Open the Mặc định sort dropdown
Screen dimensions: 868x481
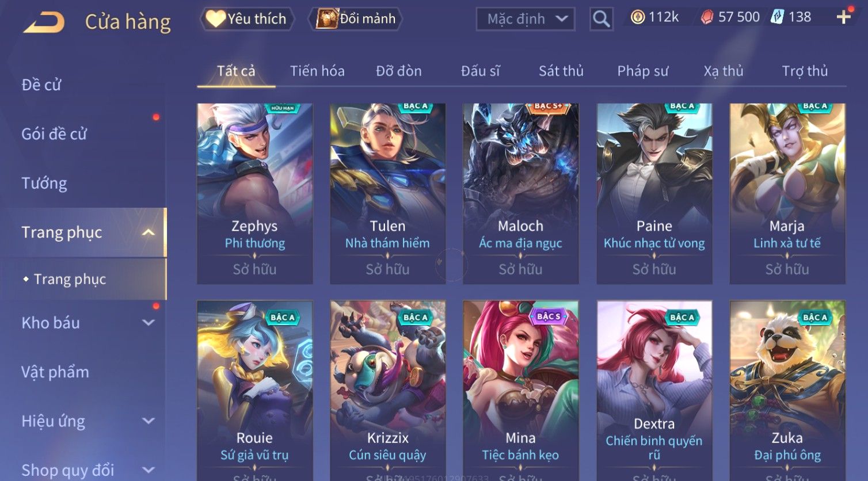pos(526,19)
